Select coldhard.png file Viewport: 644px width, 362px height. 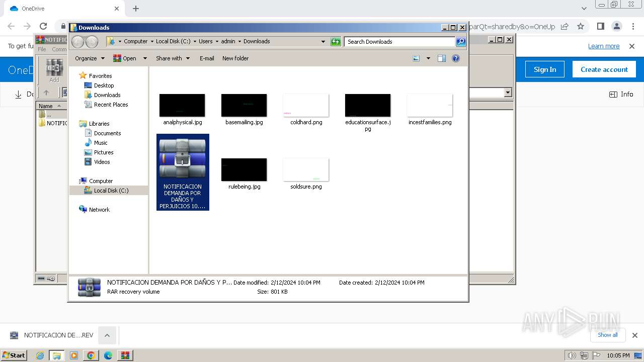pos(306,110)
